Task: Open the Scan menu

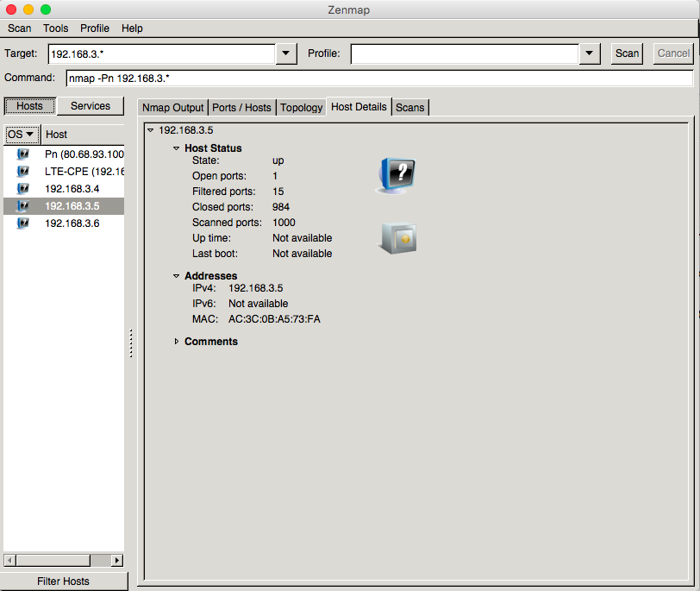Action: click(x=19, y=28)
